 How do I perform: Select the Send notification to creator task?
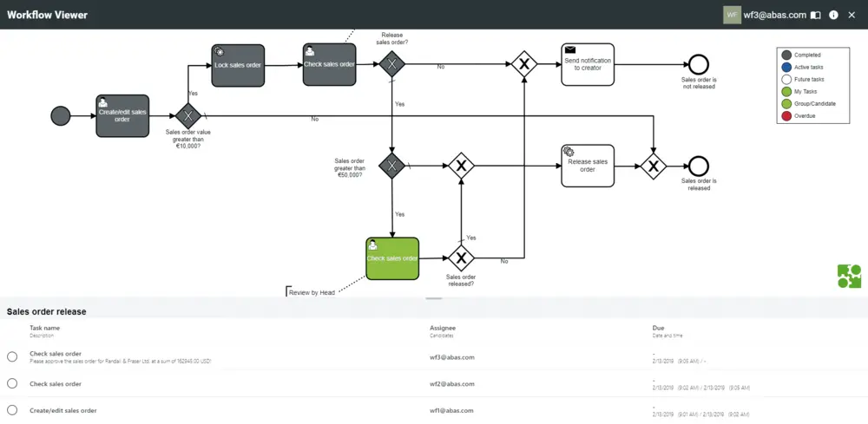click(588, 64)
